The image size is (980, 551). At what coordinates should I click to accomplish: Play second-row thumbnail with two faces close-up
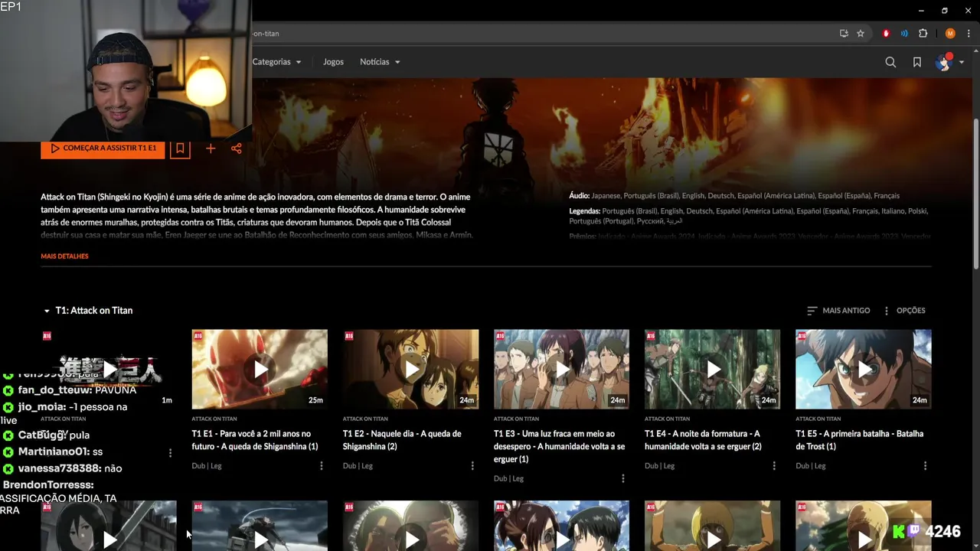[x=410, y=526]
